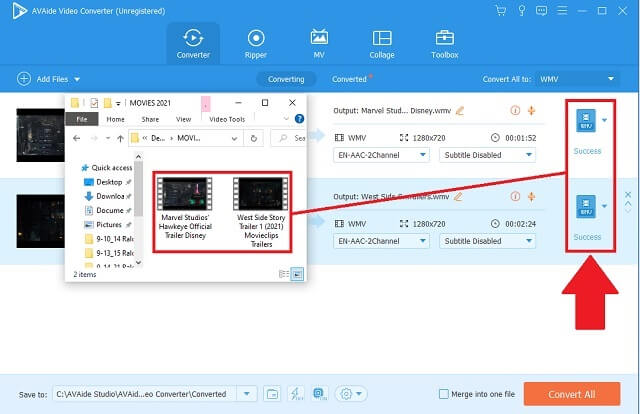The height and width of the screenshot is (414, 640).
Task: Go back in Explorer navigation
Action: point(76,139)
